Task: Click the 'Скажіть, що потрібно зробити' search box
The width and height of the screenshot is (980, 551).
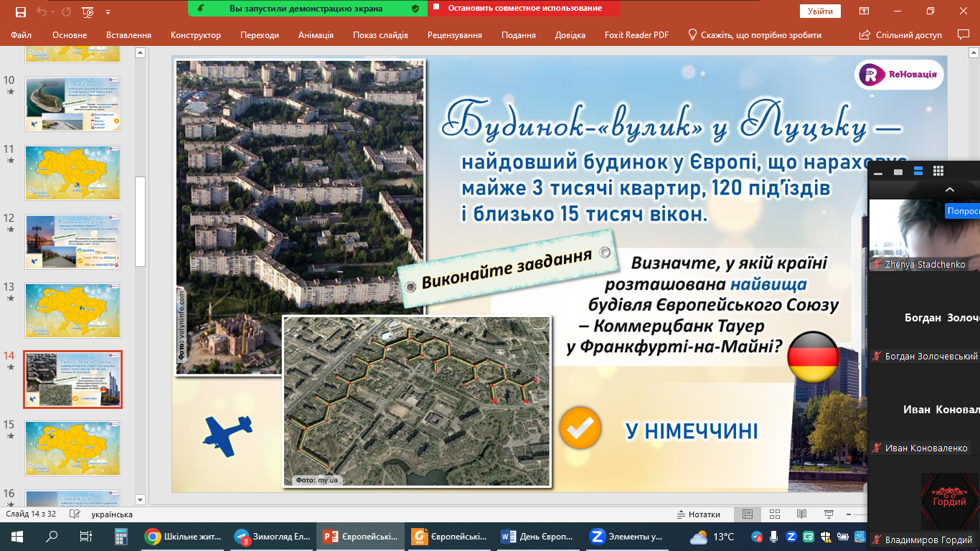Action: coord(755,34)
